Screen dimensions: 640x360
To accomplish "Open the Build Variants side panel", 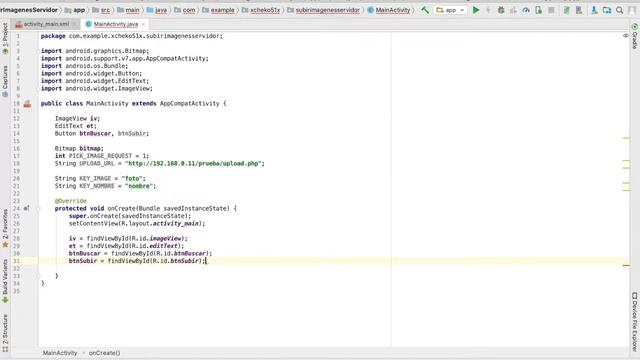I will [5, 281].
